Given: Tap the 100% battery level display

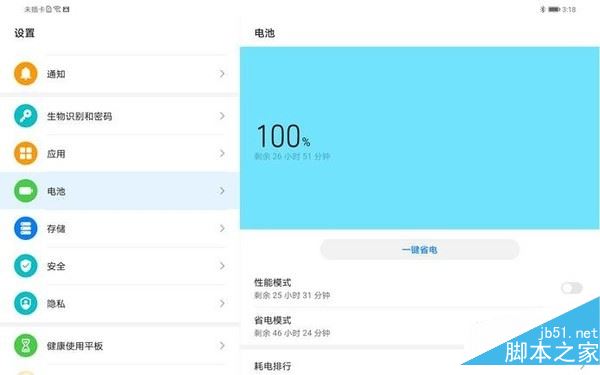Looking at the screenshot, I should tap(283, 136).
